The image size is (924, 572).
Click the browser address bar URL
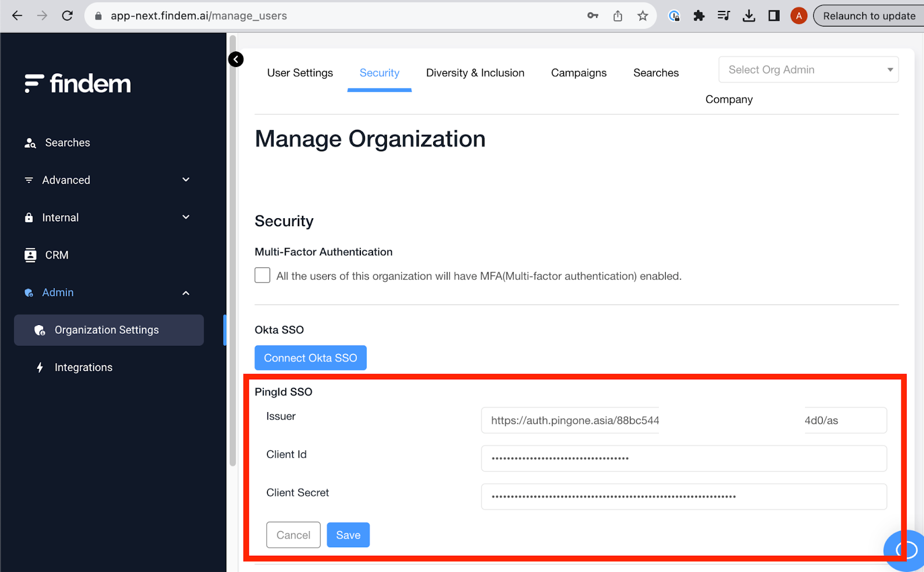[x=199, y=16]
